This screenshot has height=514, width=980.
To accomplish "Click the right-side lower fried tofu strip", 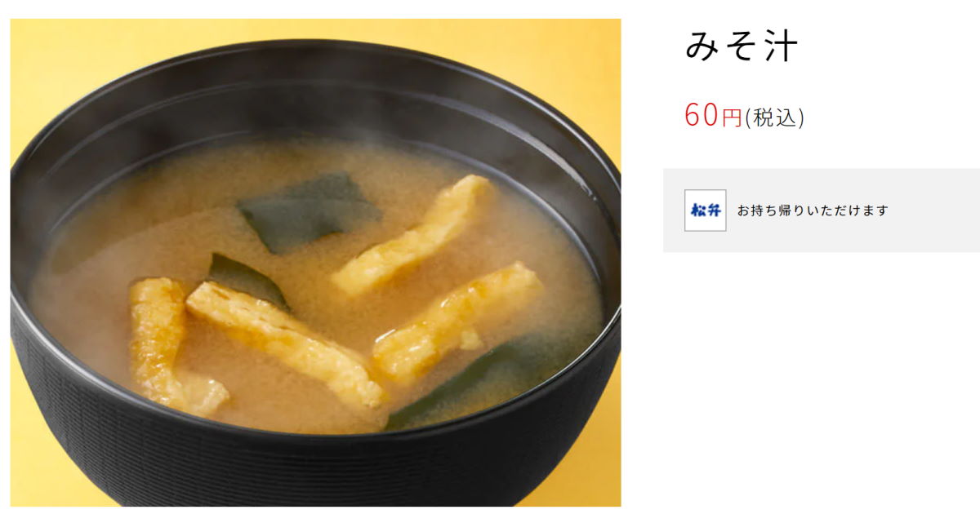I will (457, 321).
